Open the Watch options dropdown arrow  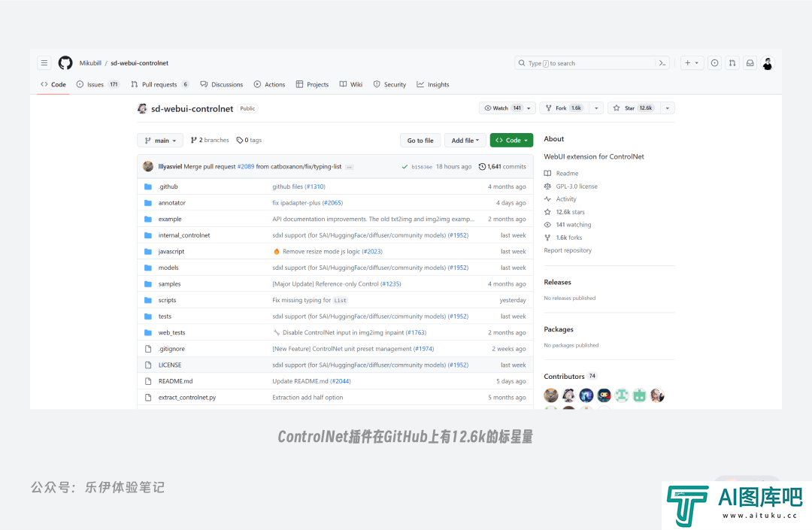[529, 108]
